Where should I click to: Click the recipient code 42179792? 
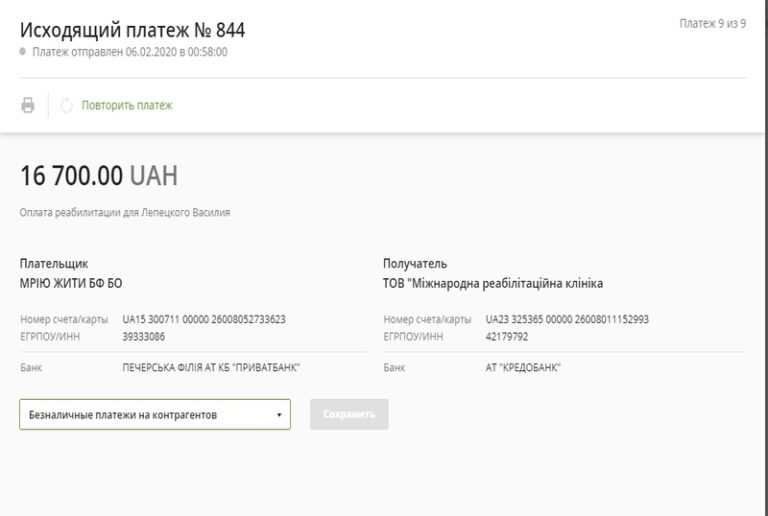click(x=506, y=337)
